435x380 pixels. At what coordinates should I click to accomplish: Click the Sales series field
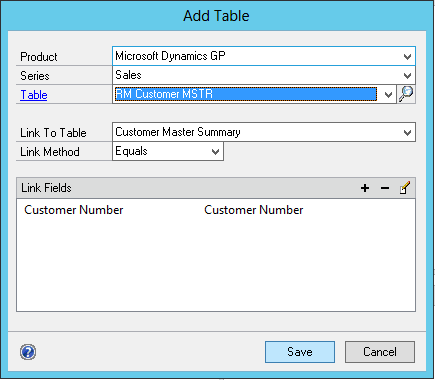[x=264, y=75]
